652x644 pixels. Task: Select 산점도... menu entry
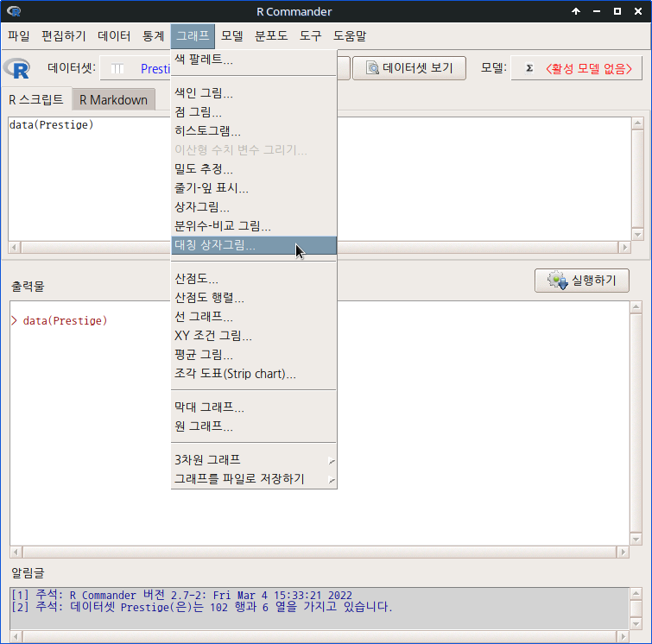(x=254, y=279)
